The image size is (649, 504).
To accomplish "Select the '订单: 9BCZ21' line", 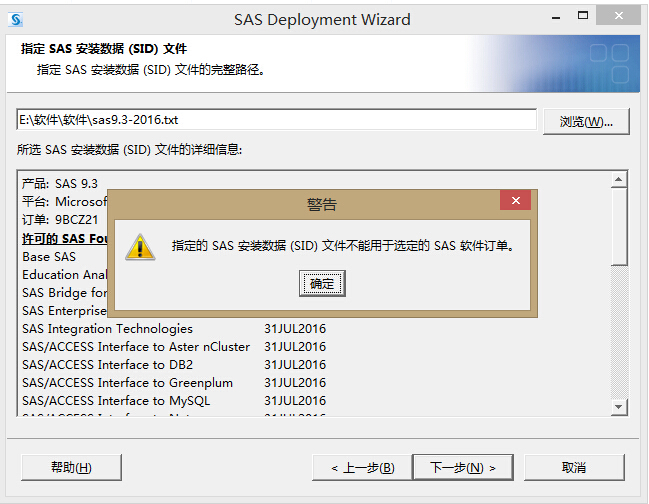I will [60, 220].
